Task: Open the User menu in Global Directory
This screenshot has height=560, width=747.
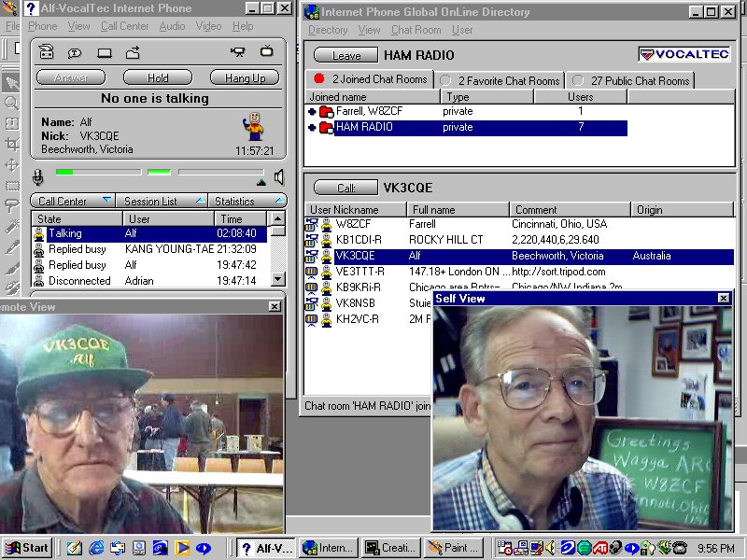Action: click(462, 30)
